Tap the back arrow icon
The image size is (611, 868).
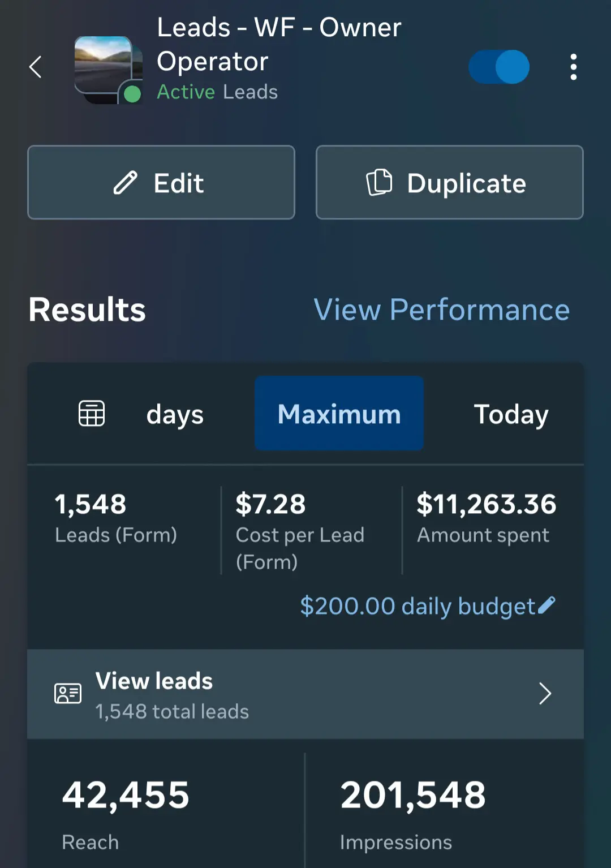(36, 67)
